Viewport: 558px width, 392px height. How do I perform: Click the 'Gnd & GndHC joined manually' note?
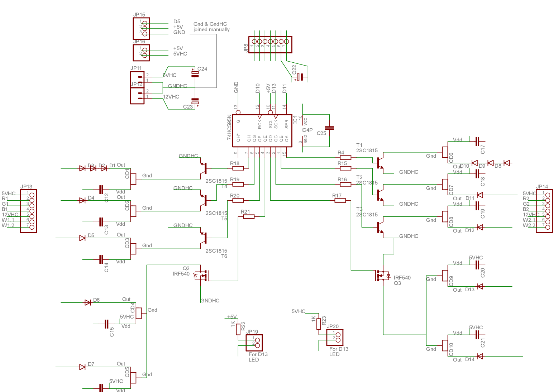(x=211, y=27)
